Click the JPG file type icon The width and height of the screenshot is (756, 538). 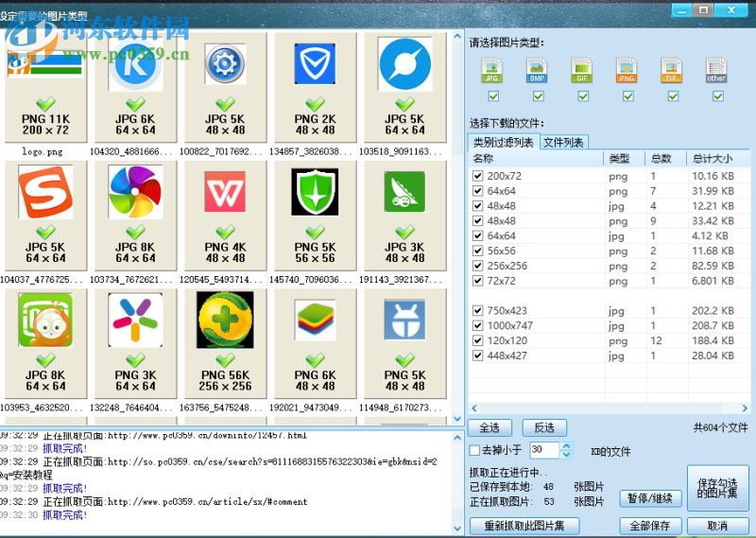(x=491, y=71)
